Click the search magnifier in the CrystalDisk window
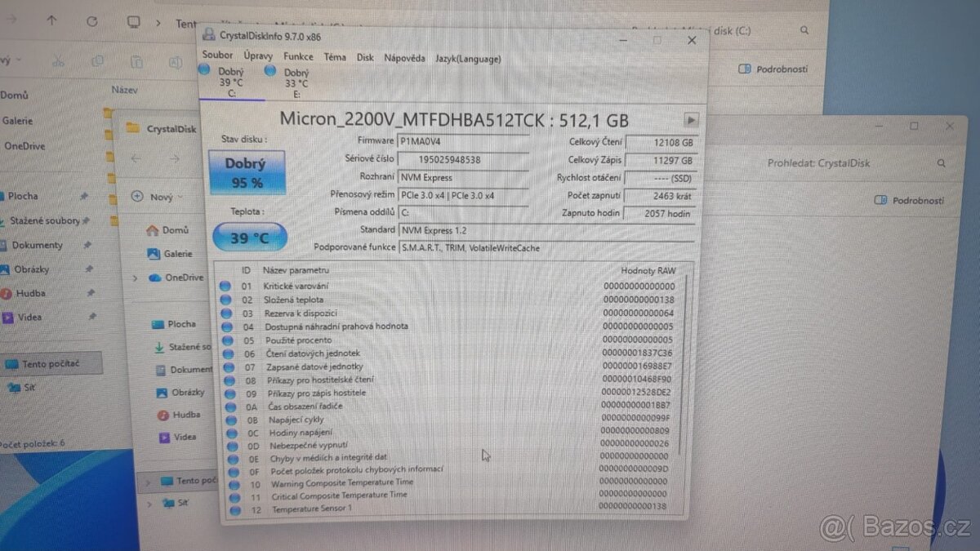This screenshot has height=551, width=980. [942, 163]
